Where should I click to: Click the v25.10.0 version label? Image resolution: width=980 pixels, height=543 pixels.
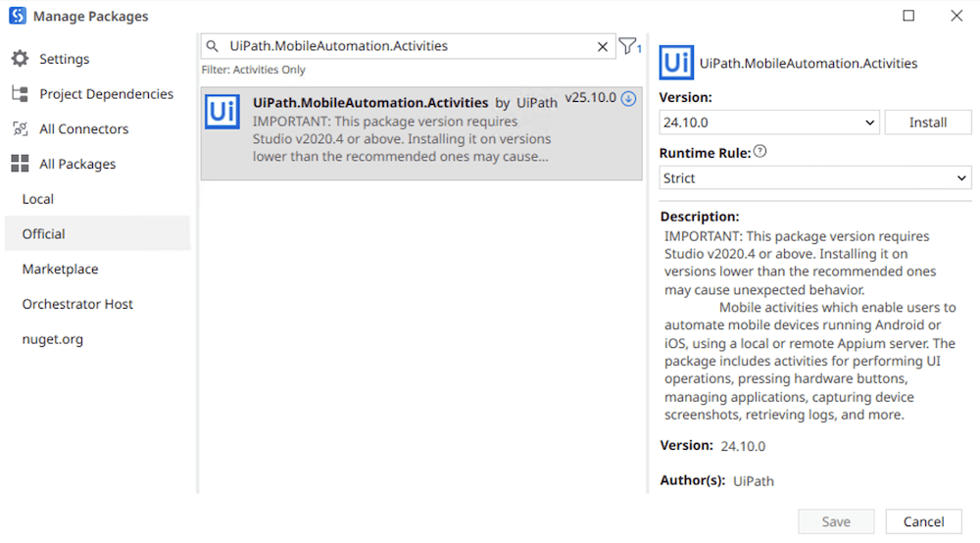pos(591,98)
